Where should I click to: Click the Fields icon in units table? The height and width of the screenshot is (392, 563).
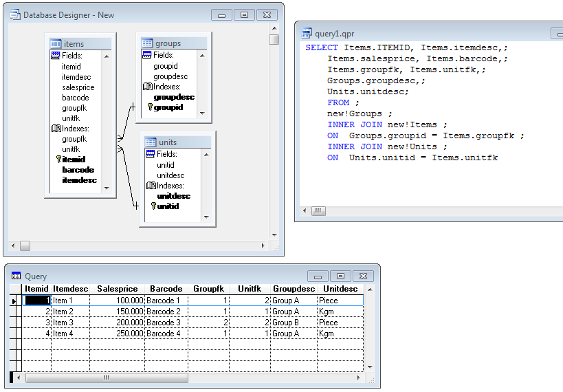click(151, 154)
